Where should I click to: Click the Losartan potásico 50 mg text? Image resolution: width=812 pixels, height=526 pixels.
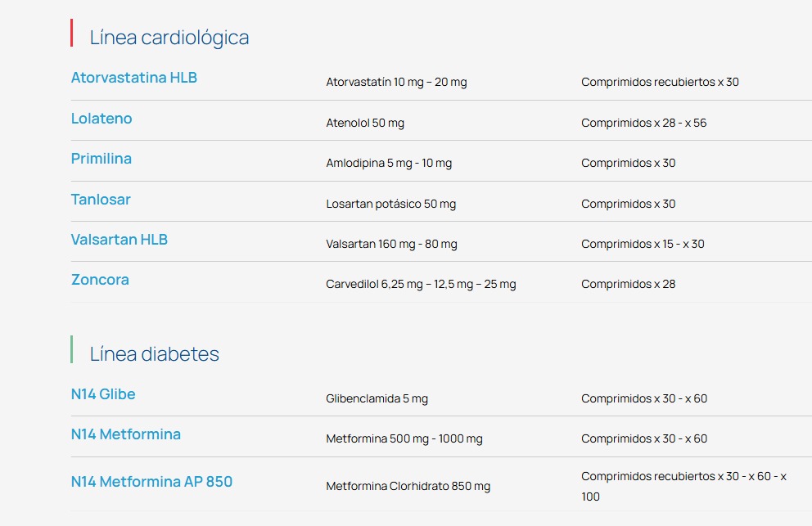(391, 205)
